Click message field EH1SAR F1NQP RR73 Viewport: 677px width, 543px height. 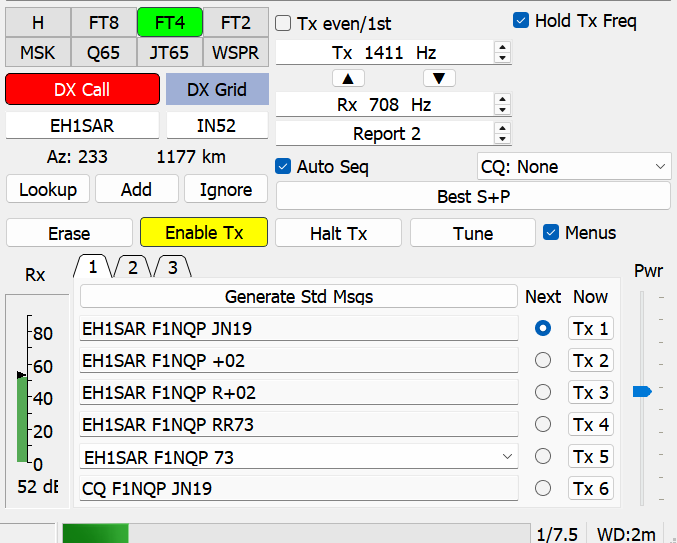[299, 424]
